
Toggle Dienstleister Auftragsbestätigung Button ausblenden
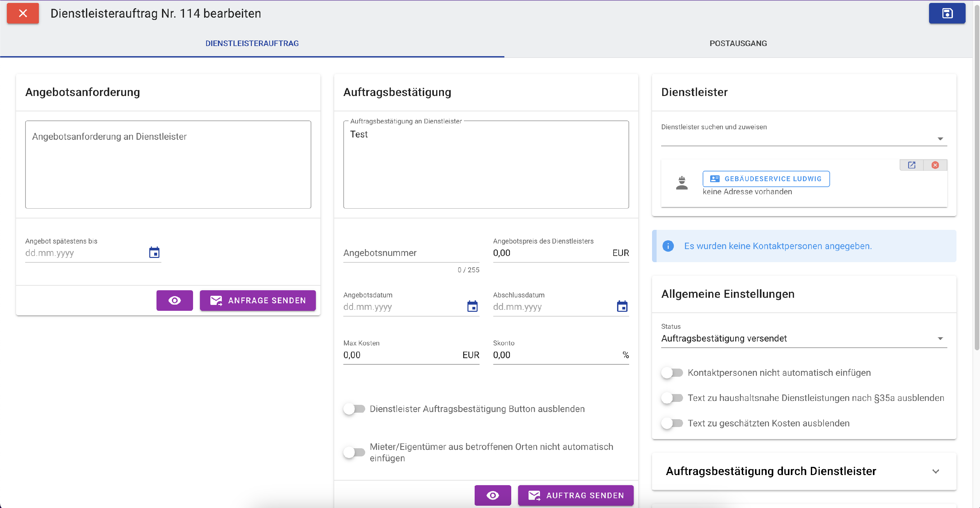[354, 409]
